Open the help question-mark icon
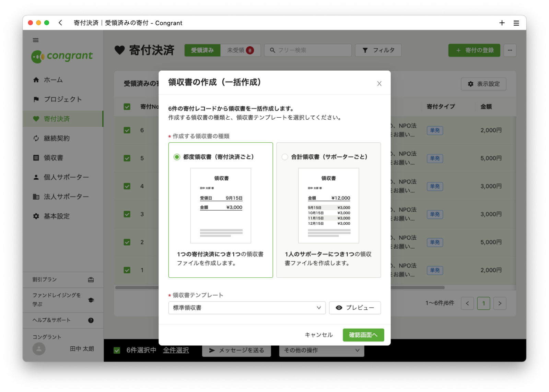The width and height of the screenshot is (549, 392). click(x=91, y=320)
